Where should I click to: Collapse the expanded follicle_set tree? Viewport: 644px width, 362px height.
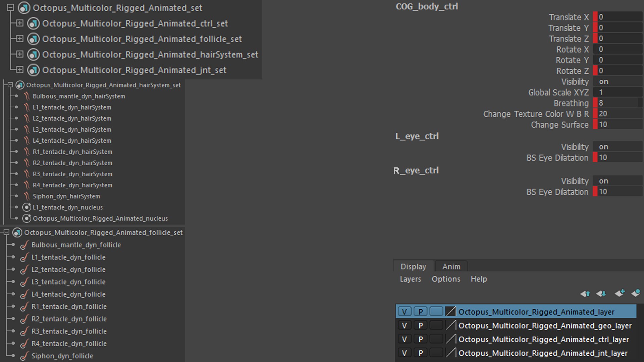coord(6,232)
